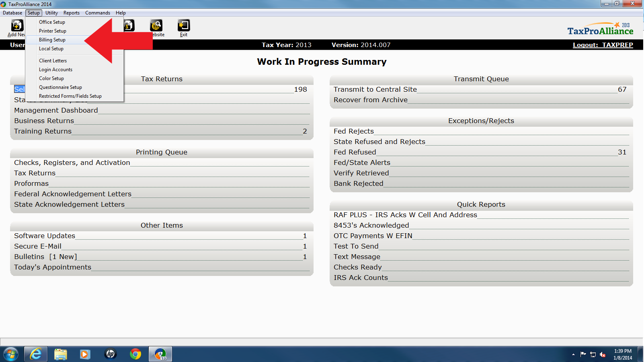Launch Google Chrome from taskbar
Viewport: 644px width, 362px height.
pos(135,354)
